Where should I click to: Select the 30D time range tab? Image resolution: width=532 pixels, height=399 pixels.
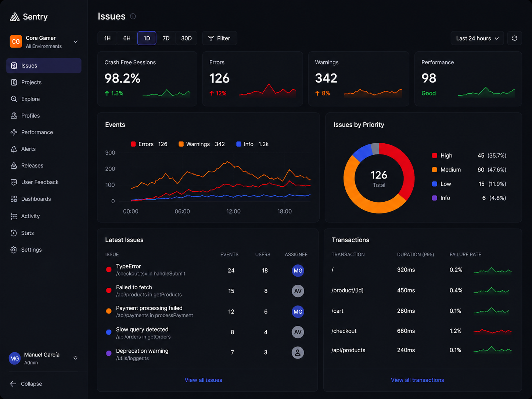tap(186, 38)
